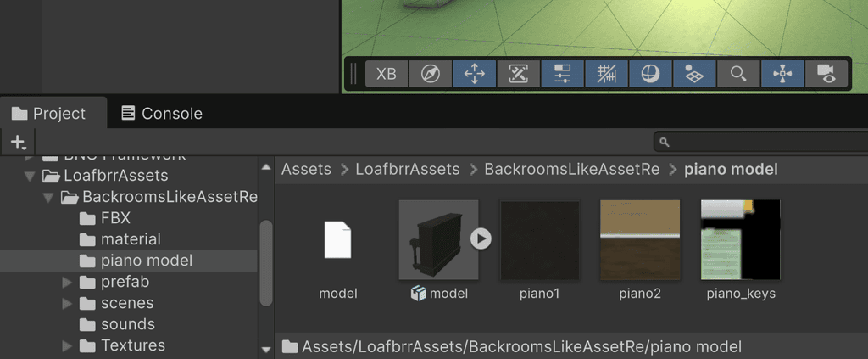Collapse the LoafbrrAssets folder arrow
This screenshot has height=359, width=868.
pos(30,177)
